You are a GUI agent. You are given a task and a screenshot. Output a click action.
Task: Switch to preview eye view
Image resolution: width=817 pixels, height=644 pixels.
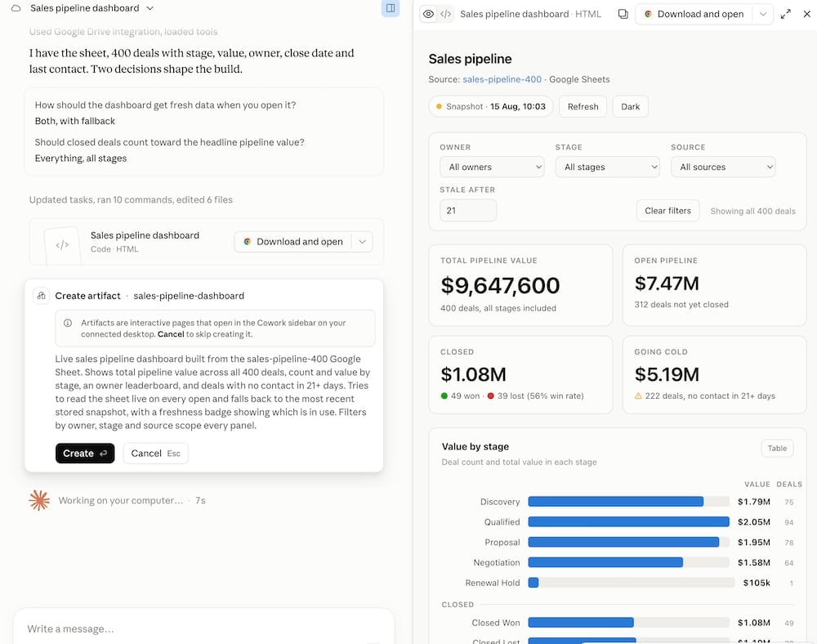(428, 14)
